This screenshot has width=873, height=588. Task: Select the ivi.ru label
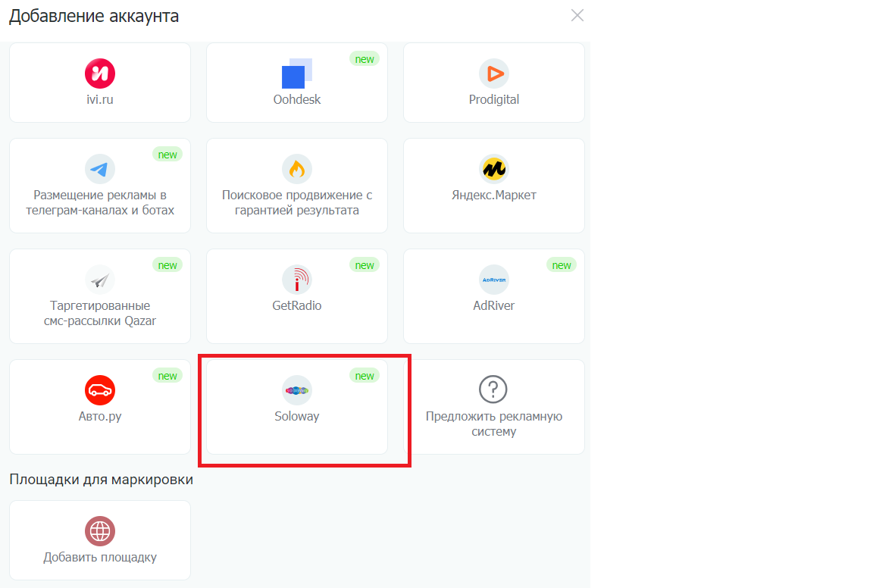pyautogui.click(x=100, y=100)
